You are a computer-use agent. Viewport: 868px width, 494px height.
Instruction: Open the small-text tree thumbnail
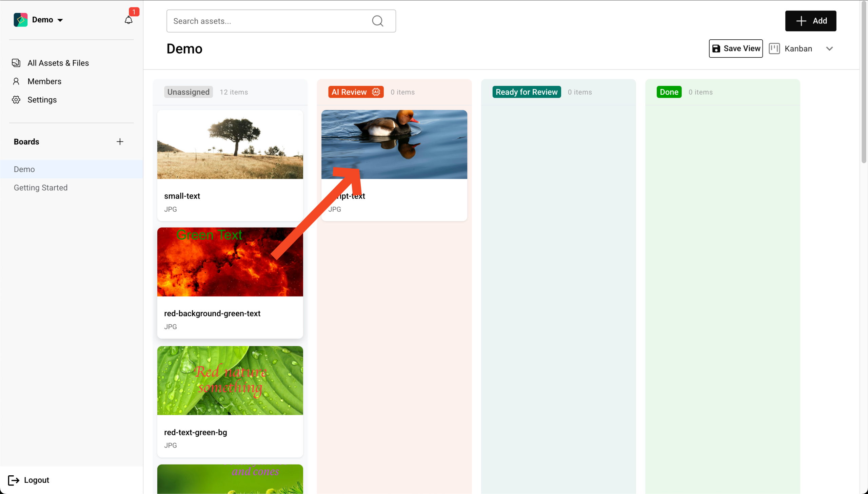tap(230, 144)
